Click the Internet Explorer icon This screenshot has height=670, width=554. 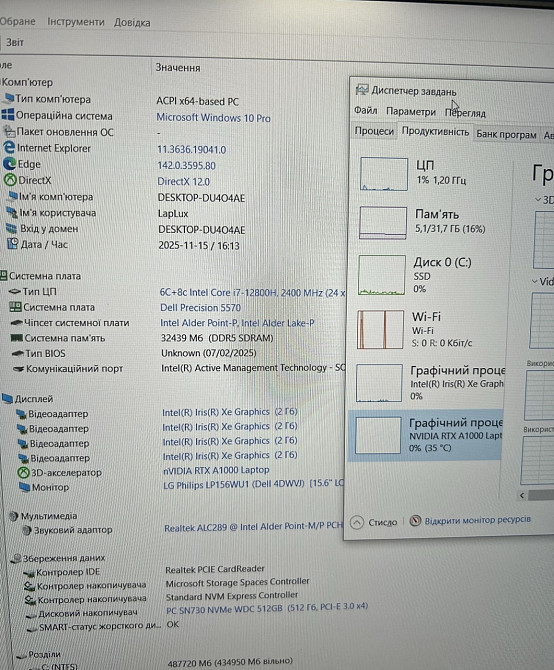pyautogui.click(x=9, y=147)
